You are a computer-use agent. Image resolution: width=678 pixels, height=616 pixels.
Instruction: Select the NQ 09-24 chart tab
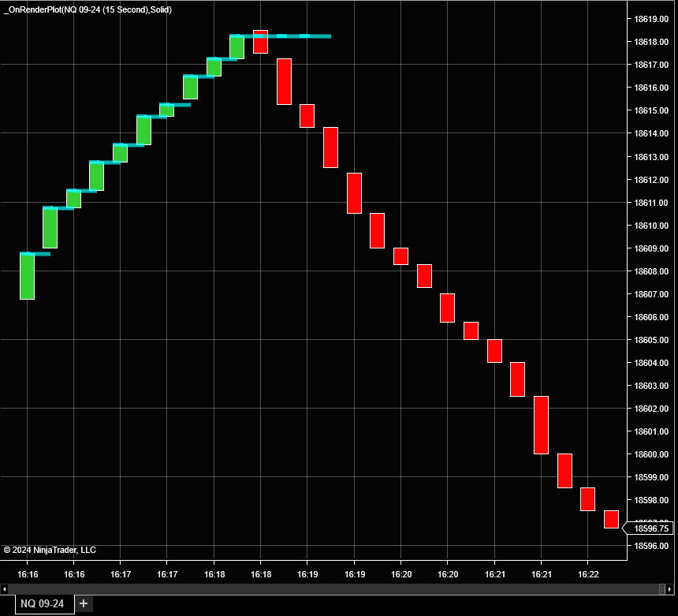pos(44,604)
